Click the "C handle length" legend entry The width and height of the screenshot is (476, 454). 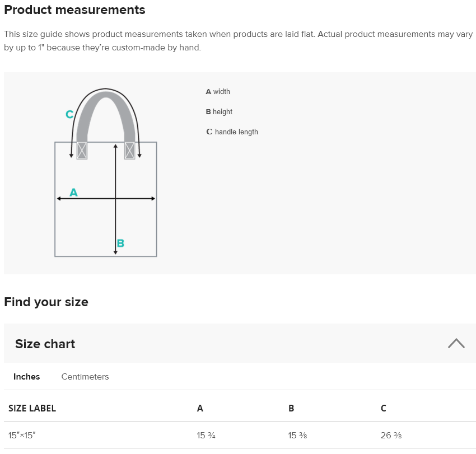point(232,132)
